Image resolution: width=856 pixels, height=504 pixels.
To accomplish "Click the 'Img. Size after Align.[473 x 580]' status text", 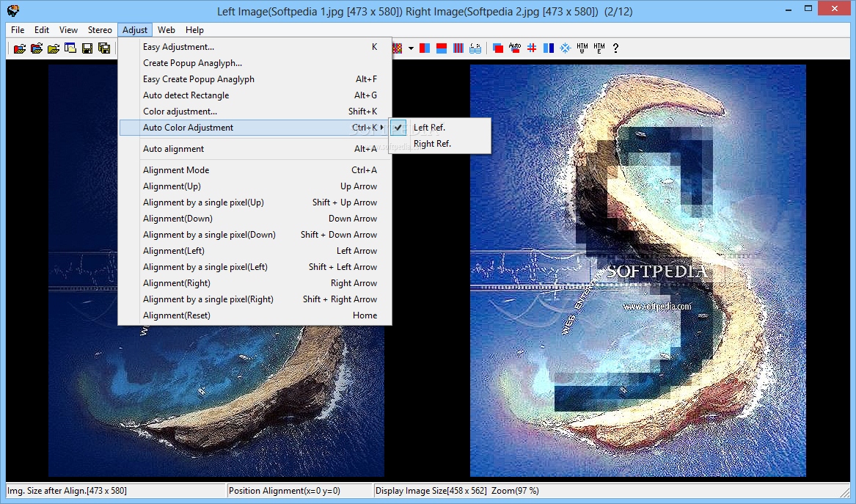I will [x=67, y=490].
